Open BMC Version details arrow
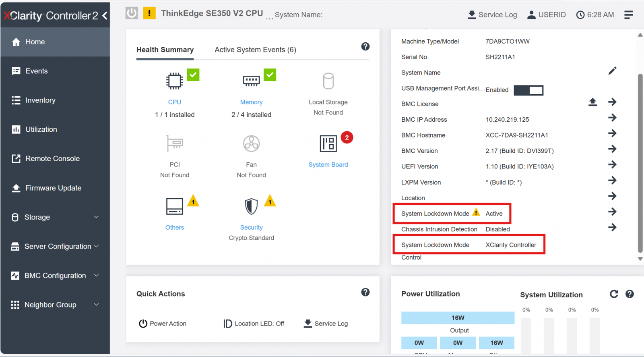The width and height of the screenshot is (644, 357). (612, 149)
